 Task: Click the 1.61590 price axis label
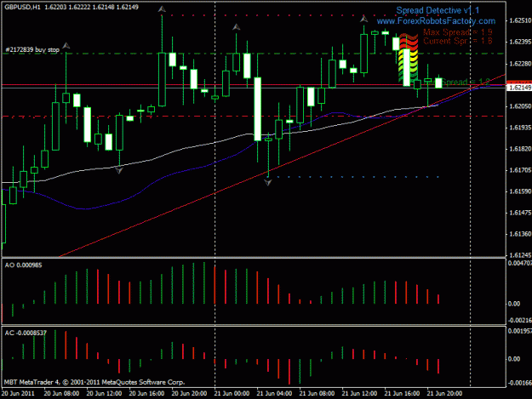pos(520,191)
